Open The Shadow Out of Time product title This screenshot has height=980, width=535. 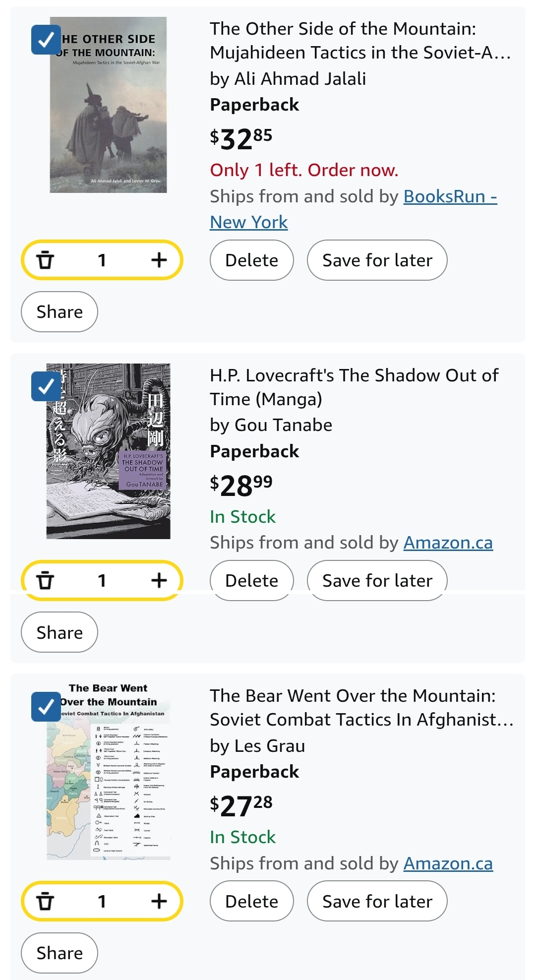pyautogui.click(x=354, y=387)
